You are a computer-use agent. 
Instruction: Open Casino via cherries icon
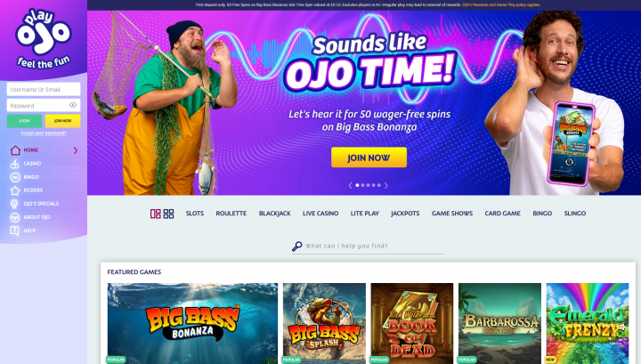coord(15,164)
